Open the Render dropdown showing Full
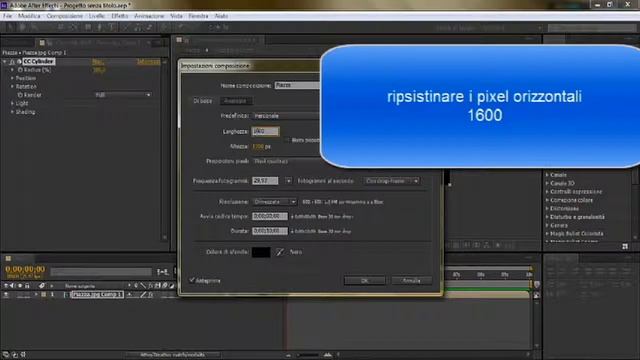Viewport: 640px width, 360px height. click(x=123, y=95)
